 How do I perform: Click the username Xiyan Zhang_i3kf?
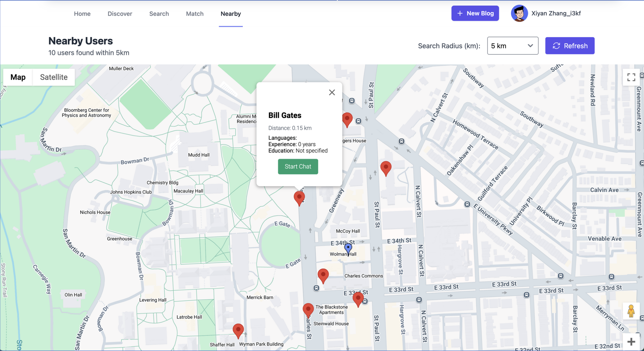click(556, 13)
